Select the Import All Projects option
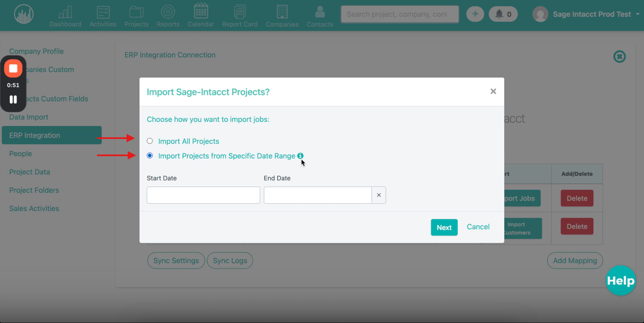This screenshot has height=323, width=644. click(x=150, y=141)
